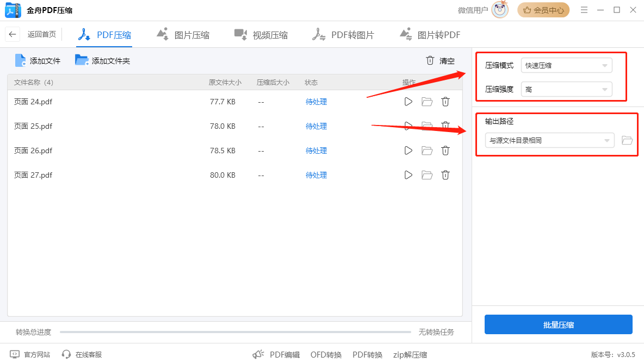Switch to PDF压缩 tab
The image size is (644, 363).
pos(105,35)
